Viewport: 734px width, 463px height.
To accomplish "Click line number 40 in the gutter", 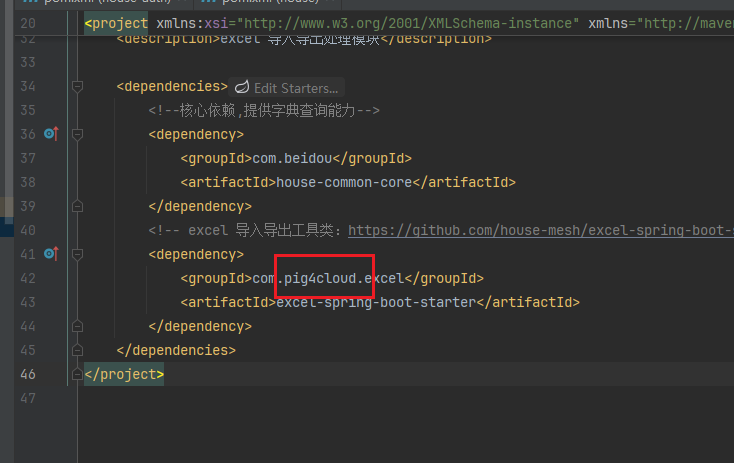I will 28,230.
